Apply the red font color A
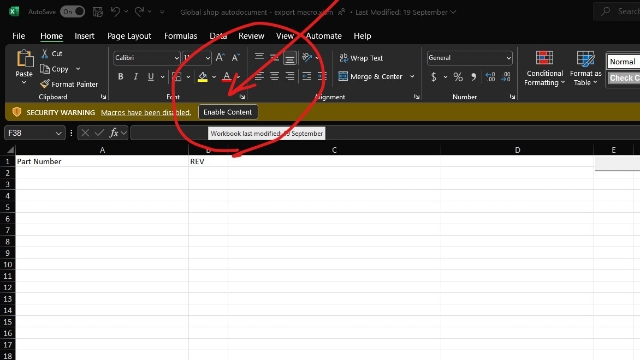 tap(227, 77)
